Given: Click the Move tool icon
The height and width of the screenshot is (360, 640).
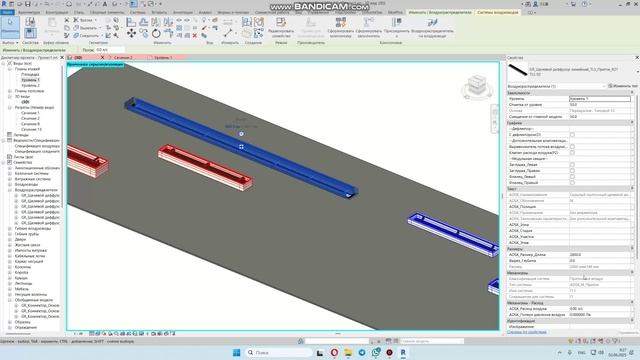Looking at the screenshot, I should (131, 33).
